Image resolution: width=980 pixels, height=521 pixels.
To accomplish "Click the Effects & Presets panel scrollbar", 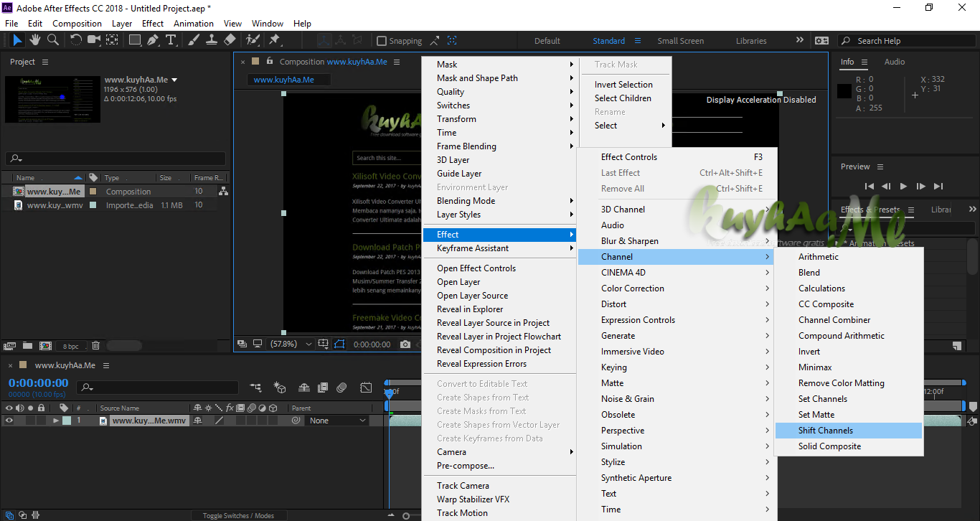I will (973, 258).
